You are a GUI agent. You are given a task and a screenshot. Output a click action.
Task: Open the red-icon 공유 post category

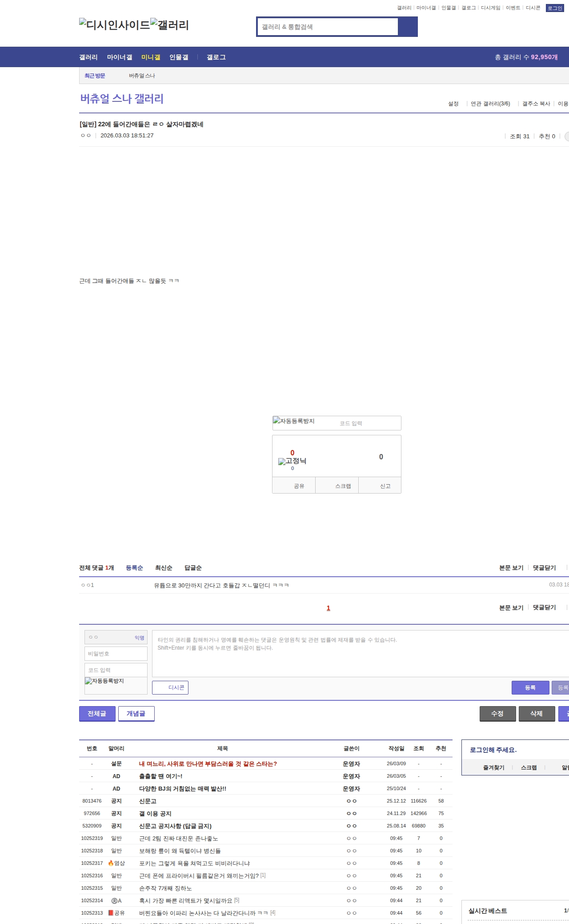click(x=116, y=913)
